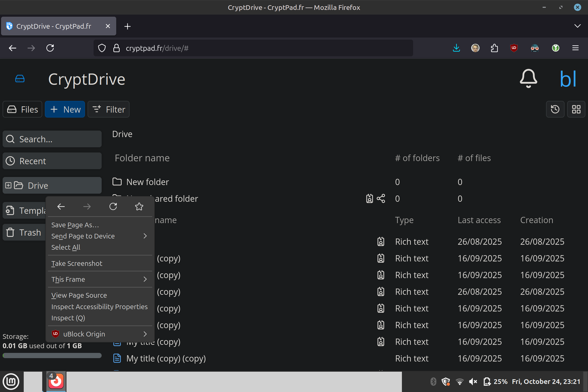Open the Firefox extensions puzzle icon
Screen dimensions: 588x392
(x=494, y=48)
